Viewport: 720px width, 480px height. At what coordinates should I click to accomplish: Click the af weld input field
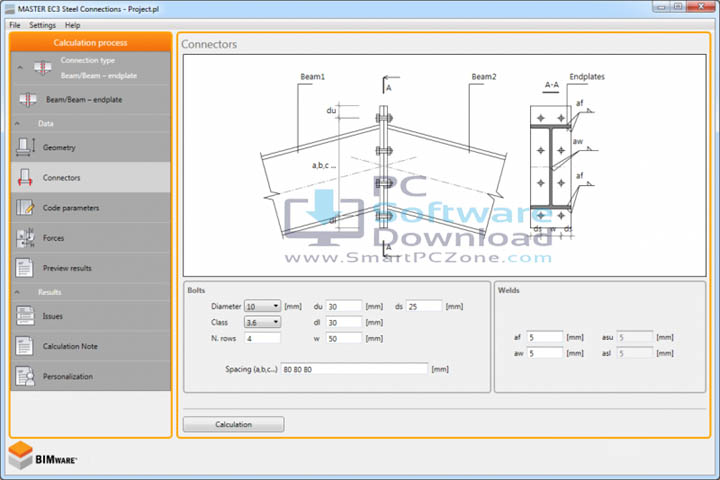(545, 337)
